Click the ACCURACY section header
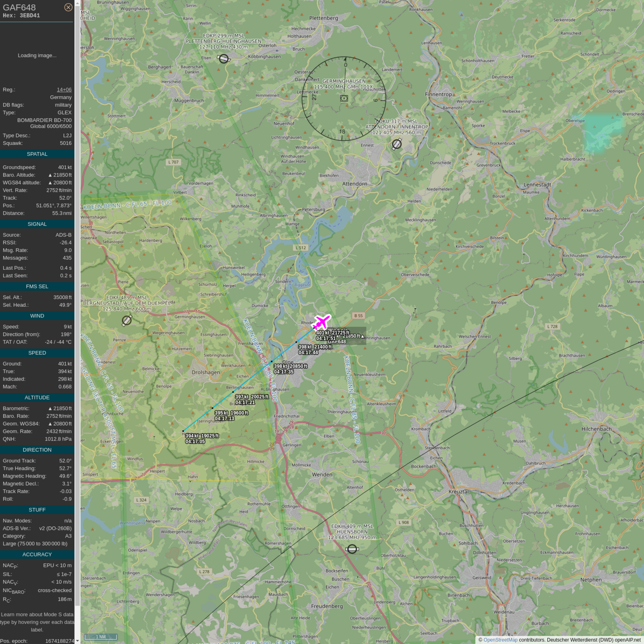 37,555
